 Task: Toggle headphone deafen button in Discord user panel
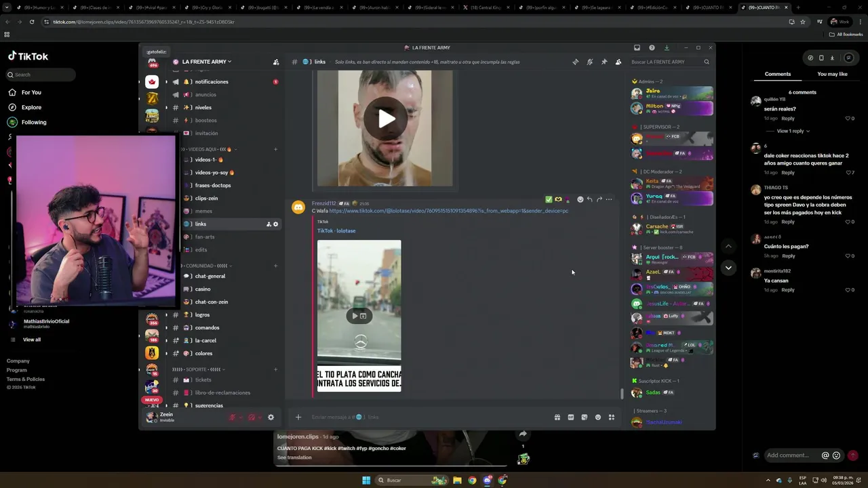(x=252, y=418)
